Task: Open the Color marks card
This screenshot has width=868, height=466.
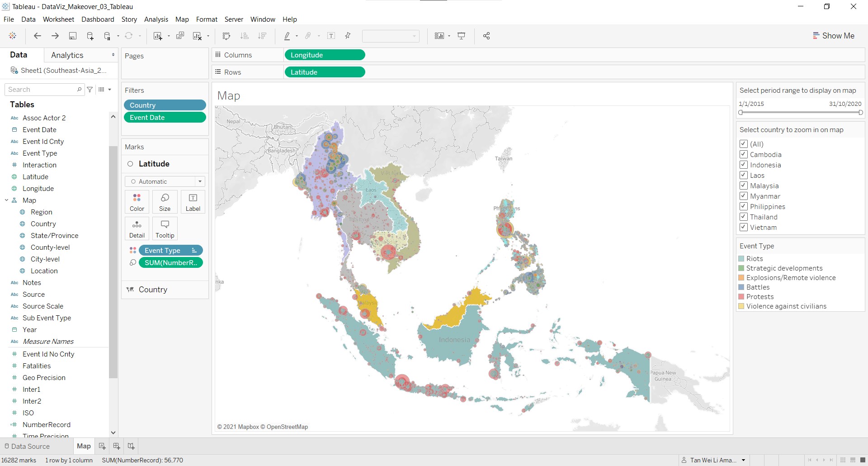Action: click(137, 202)
